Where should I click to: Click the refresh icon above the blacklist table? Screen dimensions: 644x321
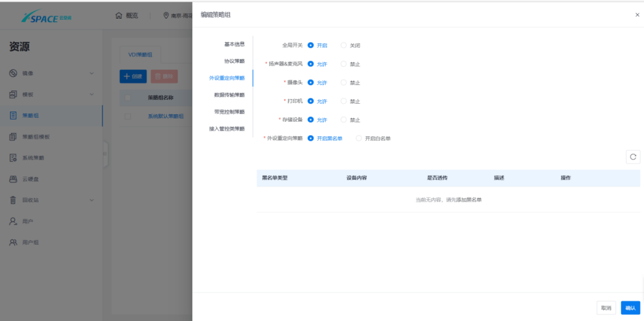[633, 157]
